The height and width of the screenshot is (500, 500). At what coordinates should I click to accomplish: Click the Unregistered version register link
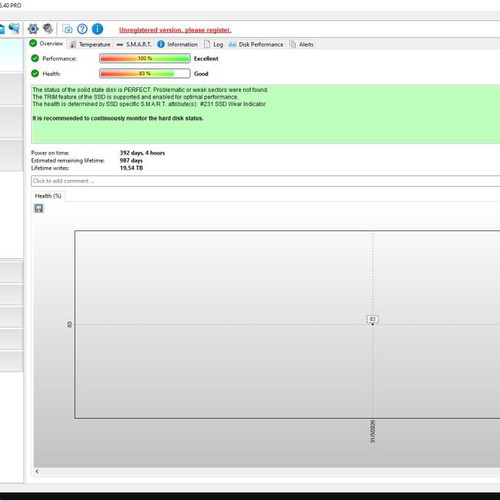click(x=175, y=30)
